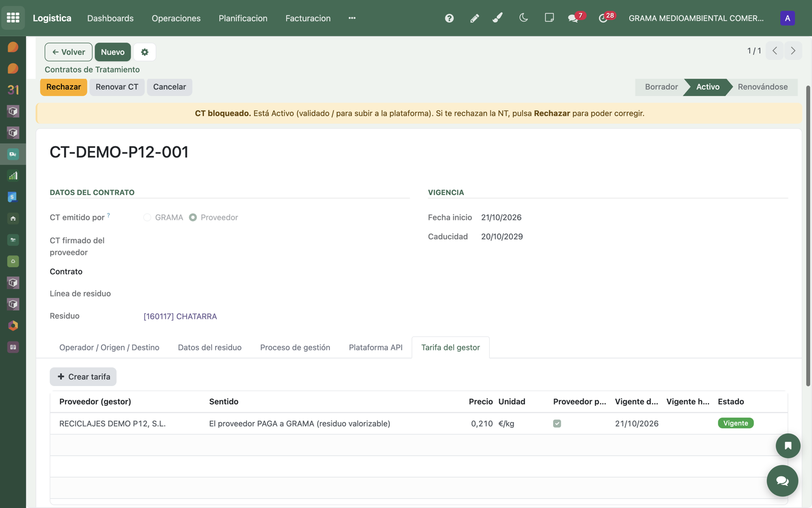Switch to Proceso de gestión tab
This screenshot has width=812, height=508.
click(x=295, y=347)
